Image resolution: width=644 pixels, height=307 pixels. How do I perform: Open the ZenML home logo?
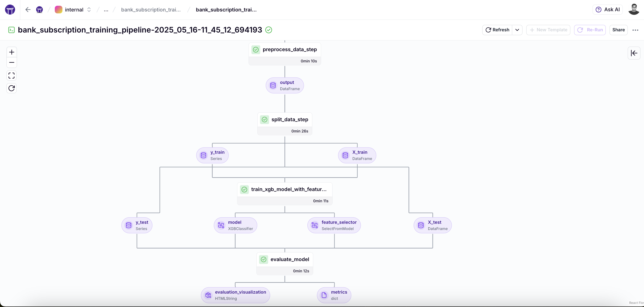click(x=10, y=10)
